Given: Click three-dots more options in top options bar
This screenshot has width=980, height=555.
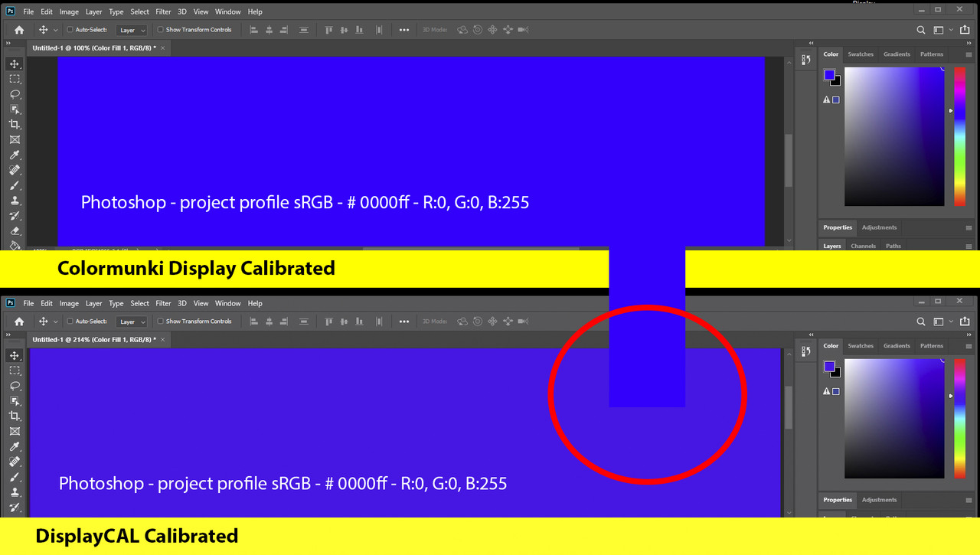Looking at the screenshot, I should (404, 30).
